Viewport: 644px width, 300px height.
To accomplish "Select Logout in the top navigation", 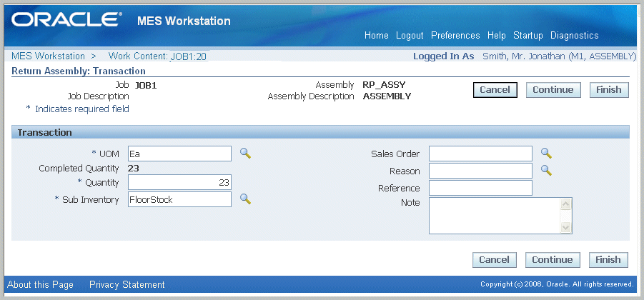I will (410, 35).
